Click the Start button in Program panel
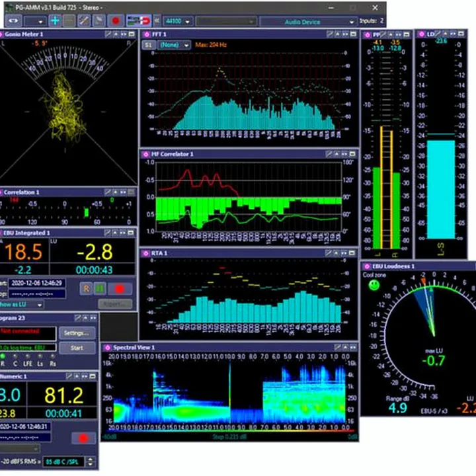 click(x=77, y=348)
